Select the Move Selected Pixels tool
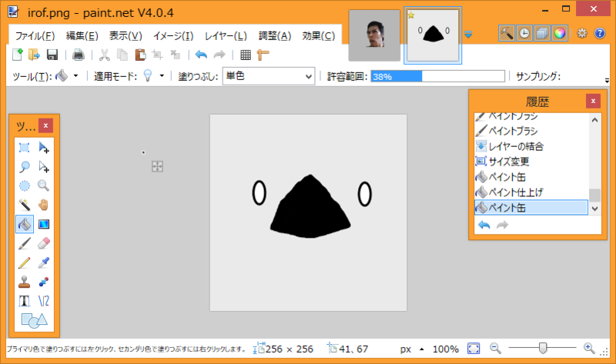616x364 pixels. pos(44,148)
